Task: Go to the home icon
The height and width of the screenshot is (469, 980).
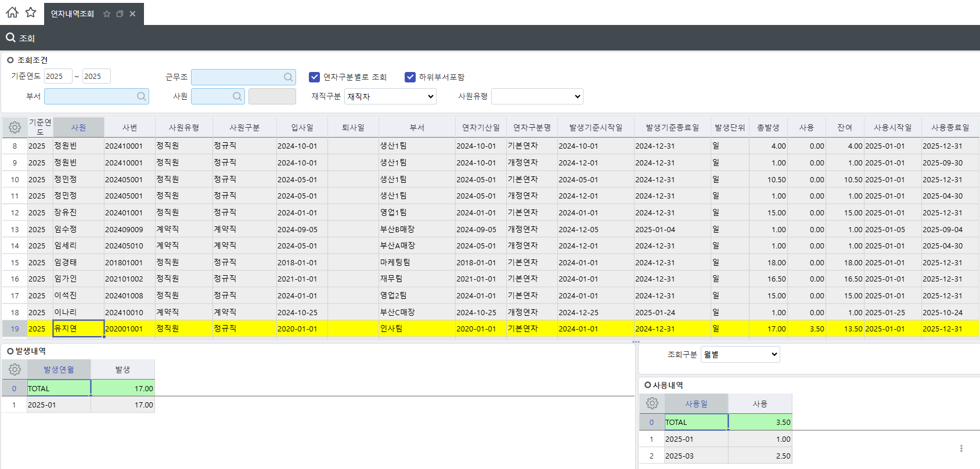Action: 12,12
